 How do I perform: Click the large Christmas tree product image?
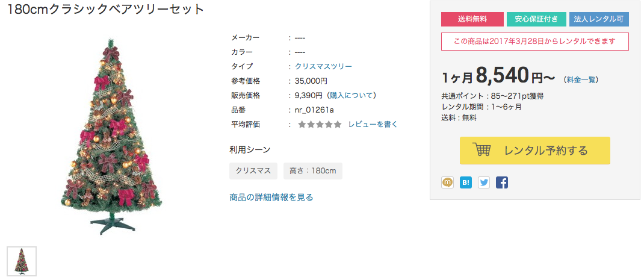pyautogui.click(x=111, y=136)
